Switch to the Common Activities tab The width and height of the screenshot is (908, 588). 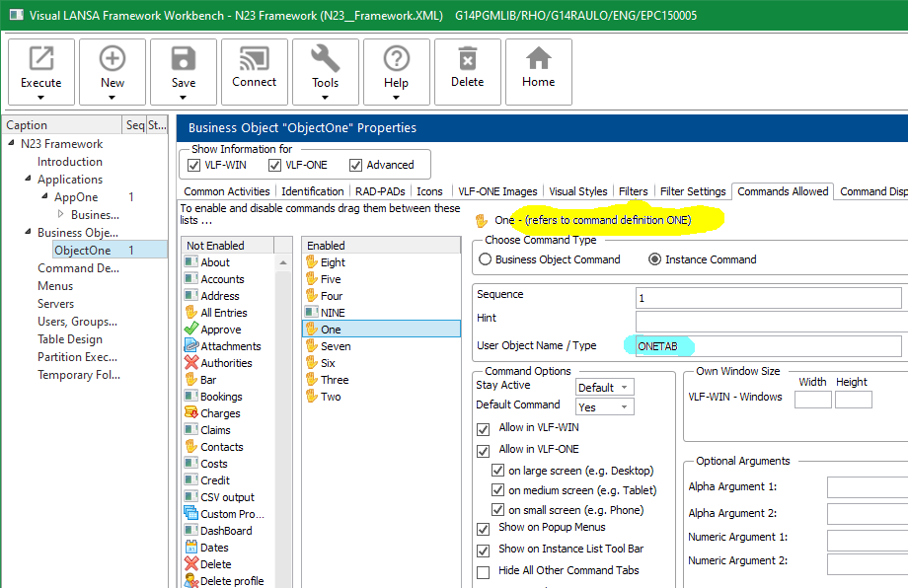click(227, 191)
